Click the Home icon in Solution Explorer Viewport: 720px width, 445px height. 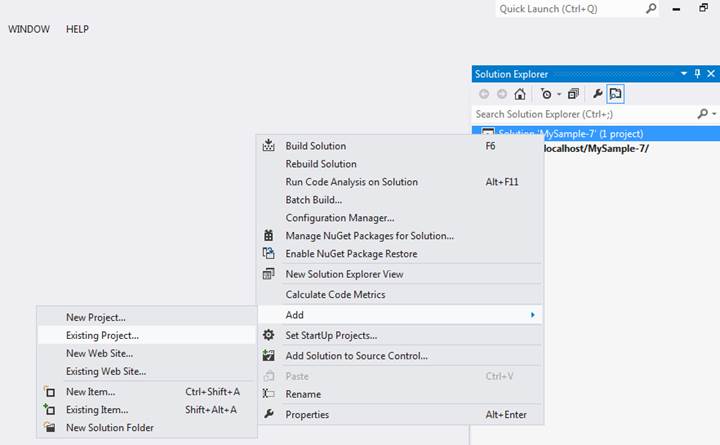[520, 94]
